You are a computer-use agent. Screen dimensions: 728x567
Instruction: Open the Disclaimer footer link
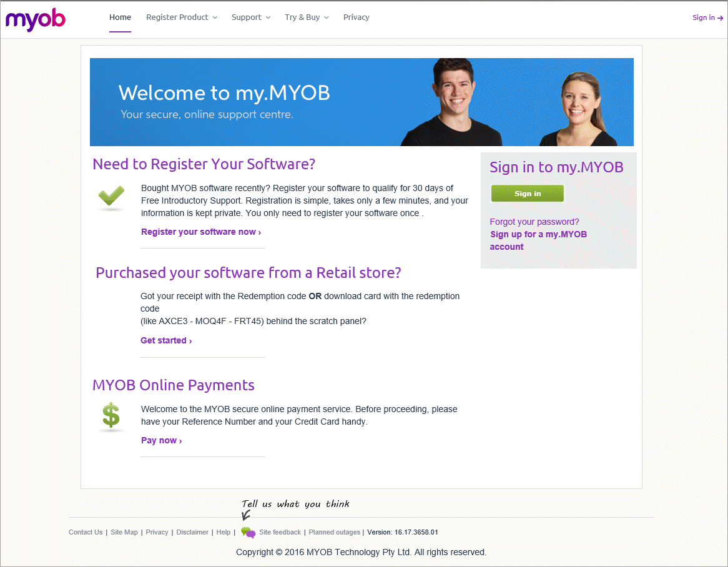(192, 532)
